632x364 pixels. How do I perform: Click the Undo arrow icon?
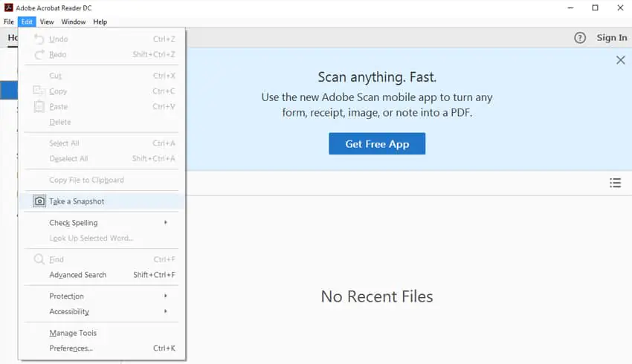(39, 39)
